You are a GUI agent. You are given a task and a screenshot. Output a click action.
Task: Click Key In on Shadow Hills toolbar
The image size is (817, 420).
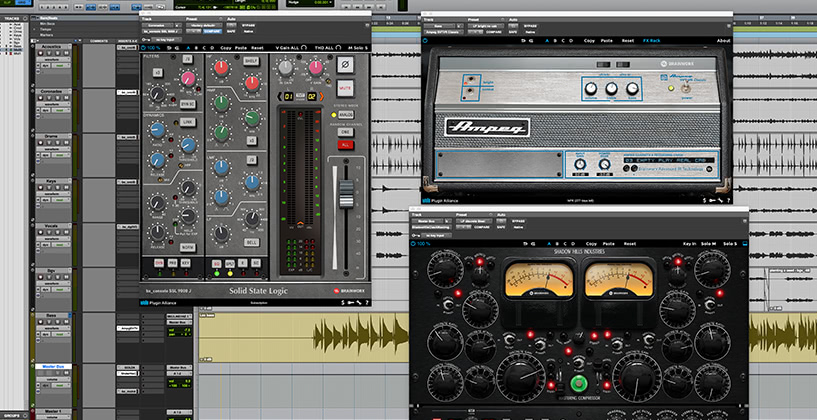(689, 244)
